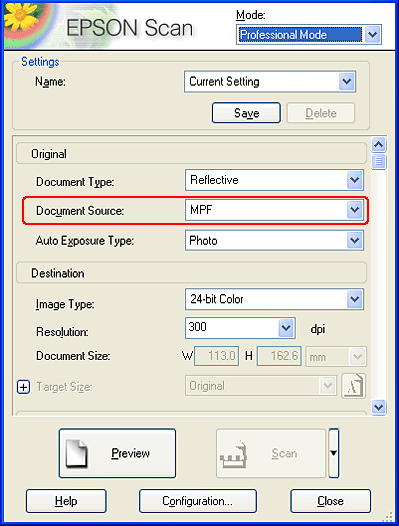Expand the Target Size plus box
The height and width of the screenshot is (526, 399).
click(x=23, y=387)
